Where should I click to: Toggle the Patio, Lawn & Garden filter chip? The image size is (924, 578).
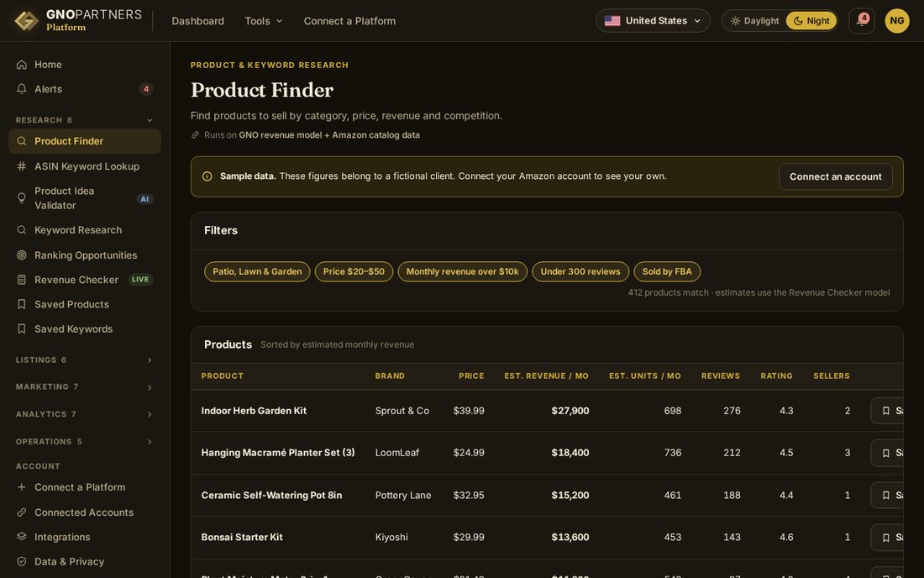[x=257, y=271]
